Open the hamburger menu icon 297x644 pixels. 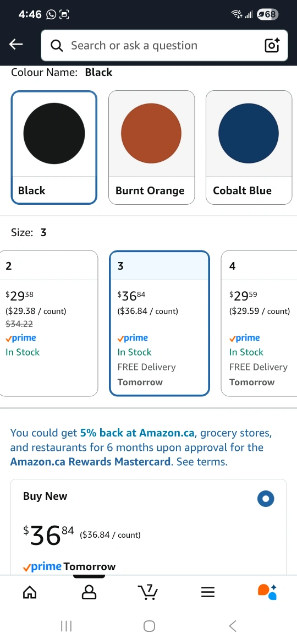tap(208, 592)
